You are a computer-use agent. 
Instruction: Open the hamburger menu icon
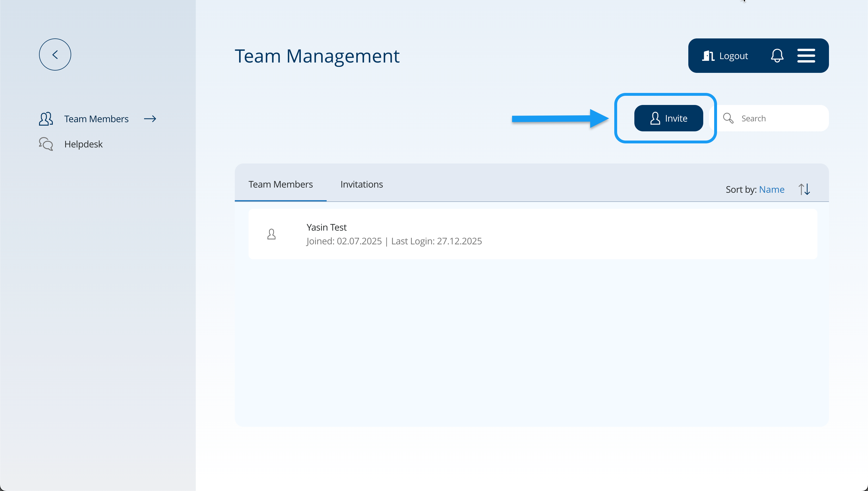point(806,56)
